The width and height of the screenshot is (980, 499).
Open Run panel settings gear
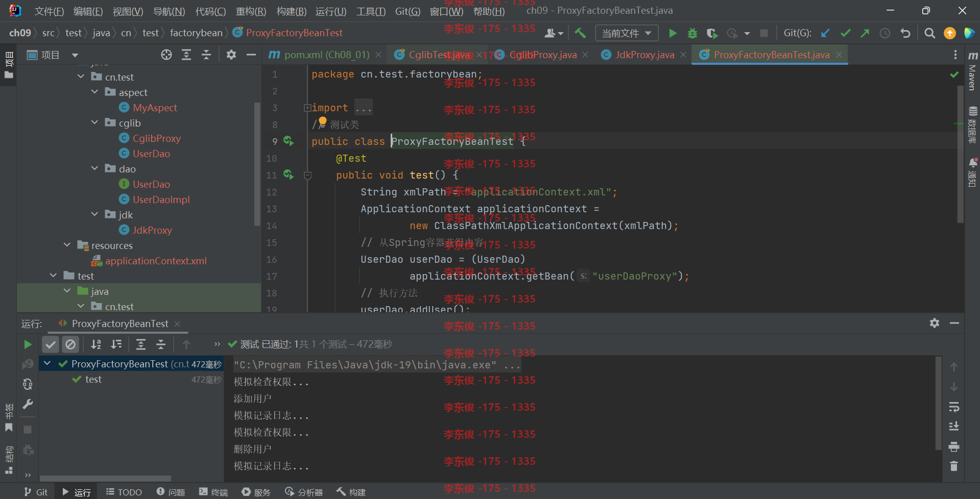coord(935,323)
